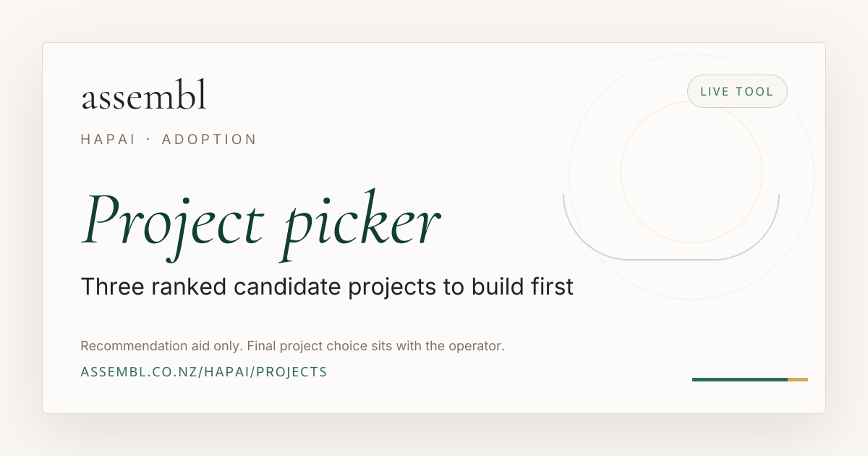
Task: Click the ADOPTION label text
Action: coord(209,139)
